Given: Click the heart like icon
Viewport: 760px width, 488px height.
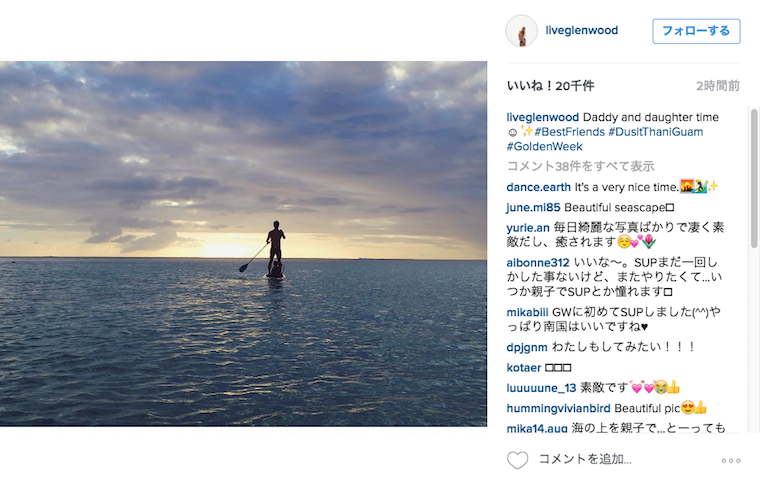Looking at the screenshot, I should tap(517, 460).
